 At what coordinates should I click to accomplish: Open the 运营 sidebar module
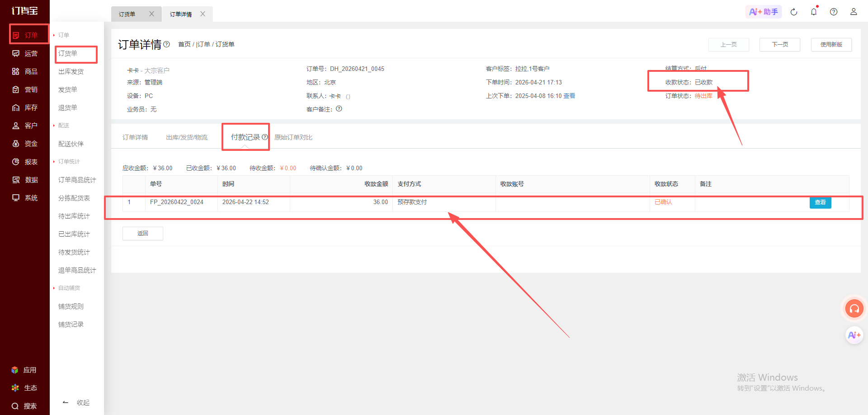[x=25, y=53]
